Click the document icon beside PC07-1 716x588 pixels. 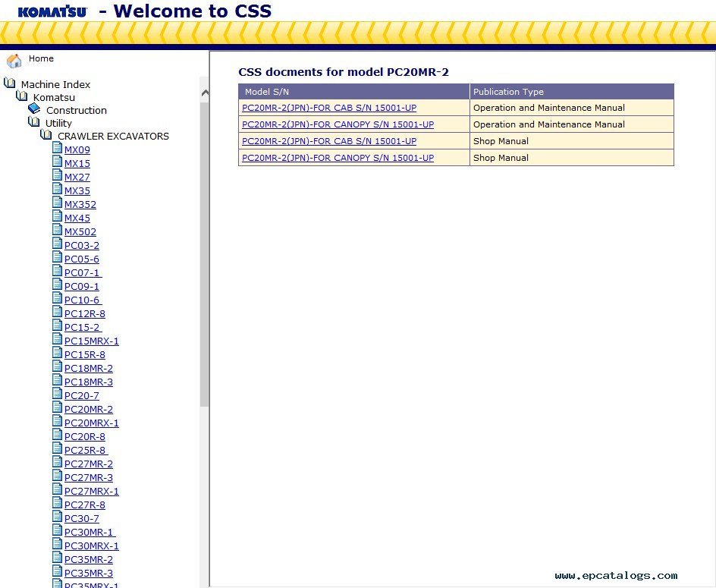click(x=57, y=271)
